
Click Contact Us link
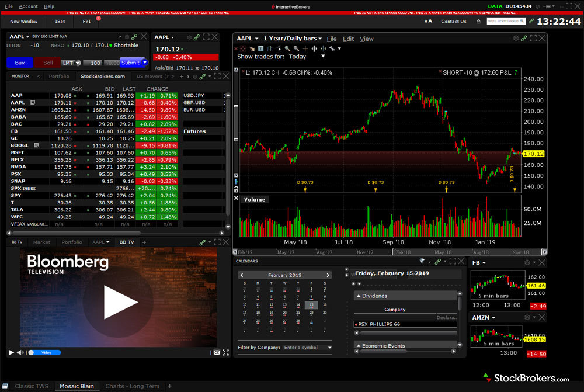[x=454, y=21]
